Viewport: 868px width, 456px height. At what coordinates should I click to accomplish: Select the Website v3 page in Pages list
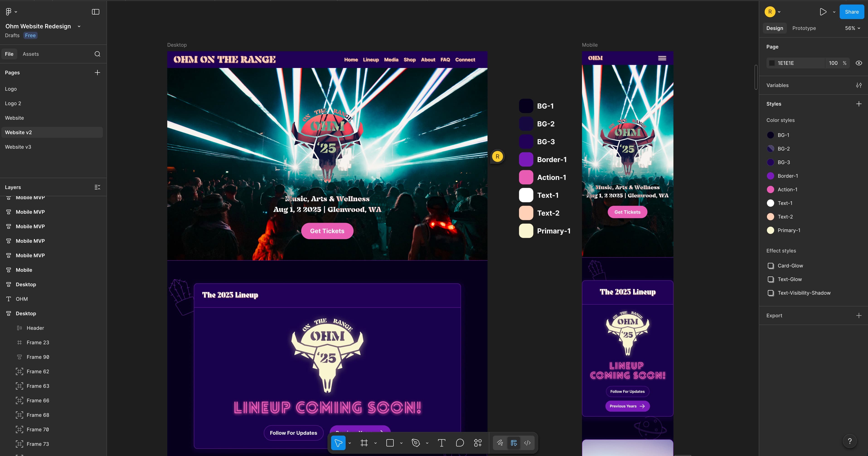pyautogui.click(x=18, y=147)
